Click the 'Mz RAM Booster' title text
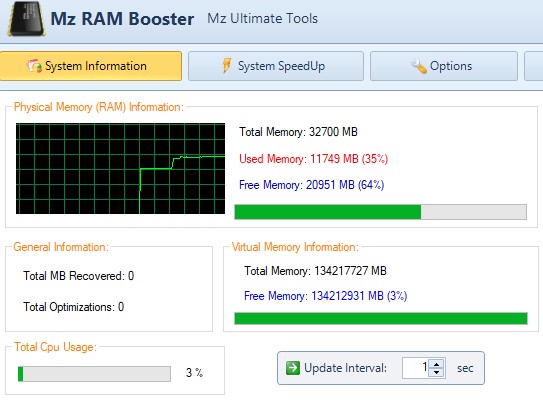 (x=122, y=19)
